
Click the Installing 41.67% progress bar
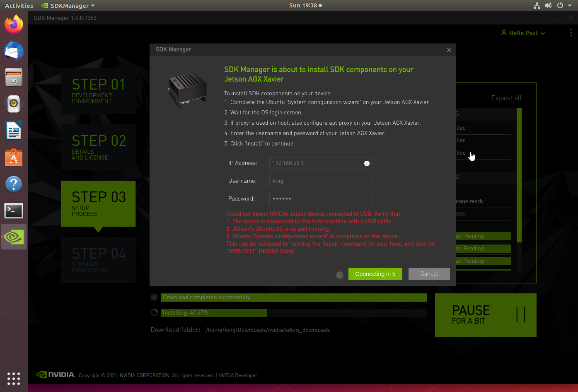pos(294,312)
